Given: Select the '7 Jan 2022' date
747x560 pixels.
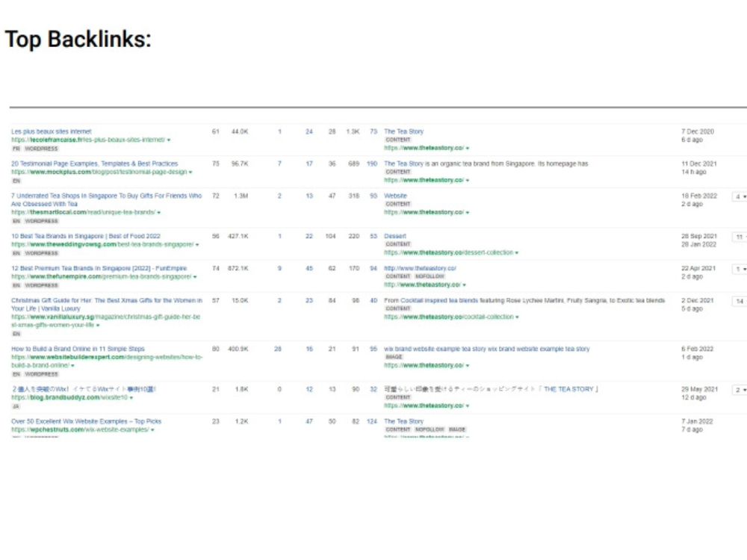Looking at the screenshot, I should point(697,421).
